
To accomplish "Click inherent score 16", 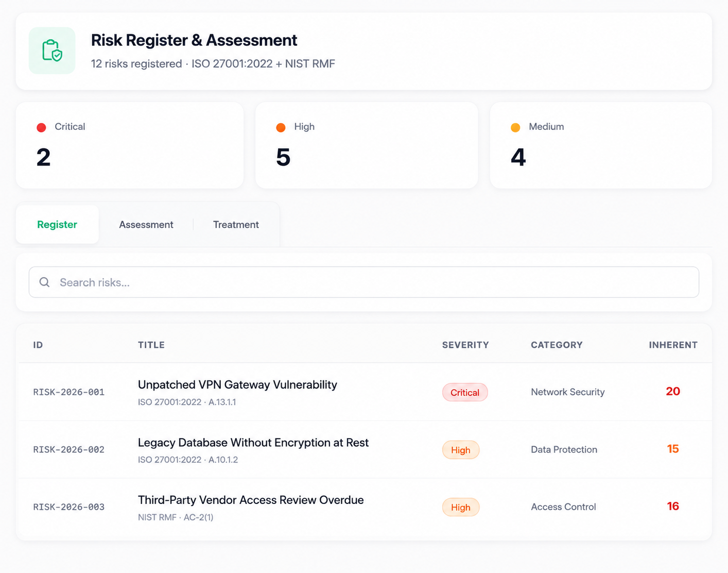I will [673, 507].
